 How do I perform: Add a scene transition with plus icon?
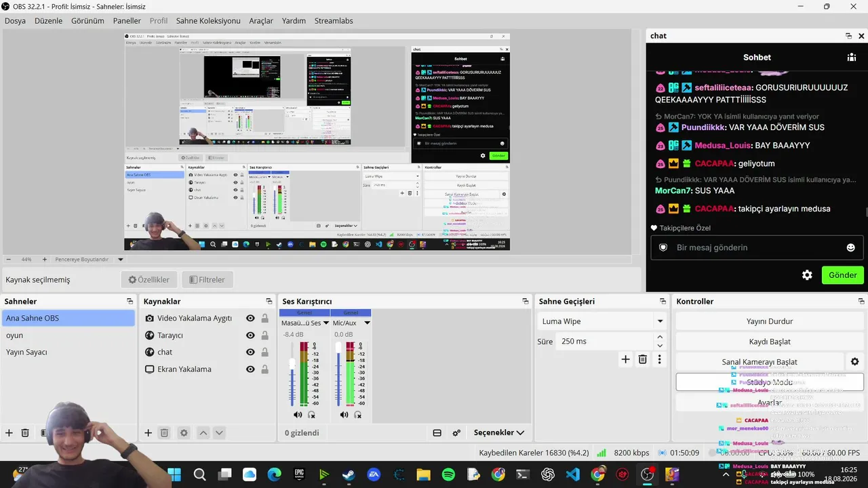(x=625, y=360)
